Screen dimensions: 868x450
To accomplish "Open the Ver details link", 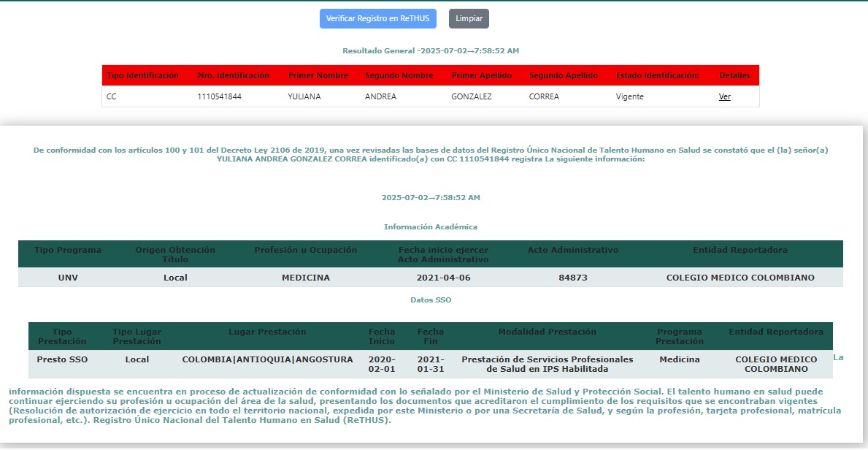I will 724,96.
